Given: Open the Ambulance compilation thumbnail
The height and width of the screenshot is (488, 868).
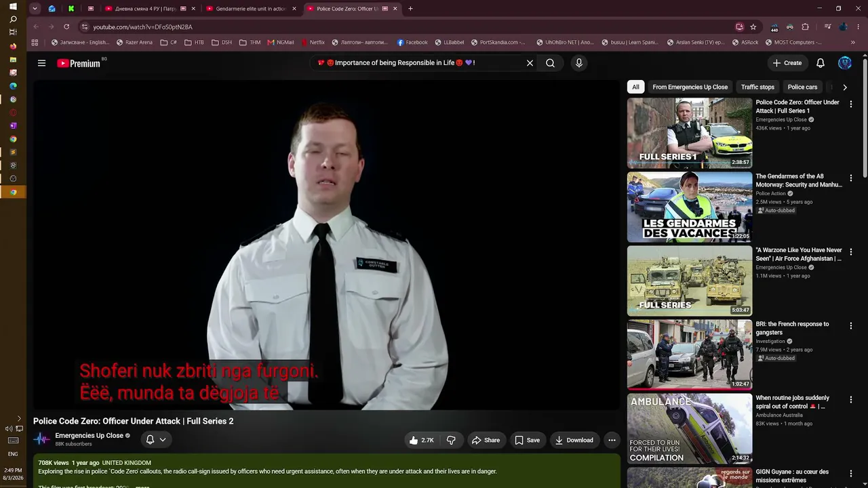Looking at the screenshot, I should (x=690, y=428).
